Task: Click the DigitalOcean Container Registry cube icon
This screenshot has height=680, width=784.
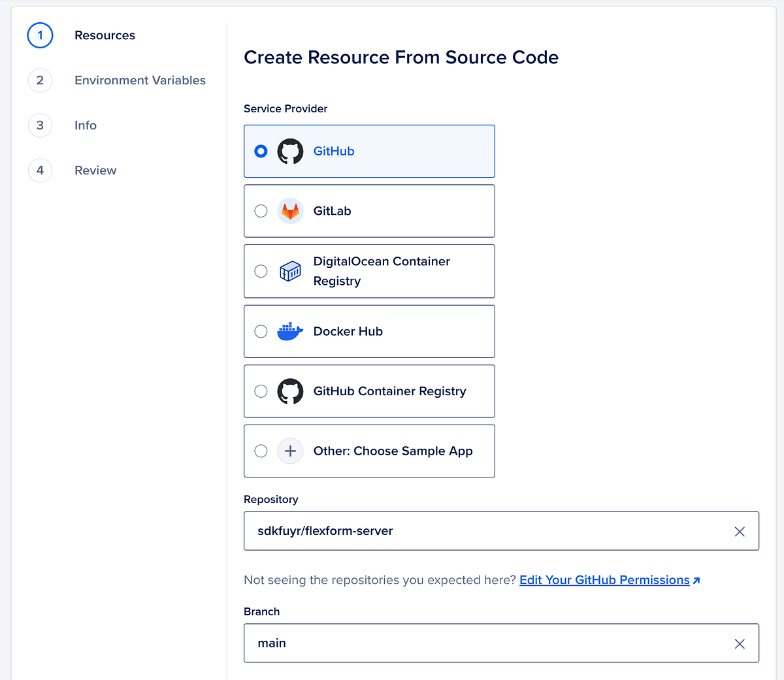Action: [290, 271]
